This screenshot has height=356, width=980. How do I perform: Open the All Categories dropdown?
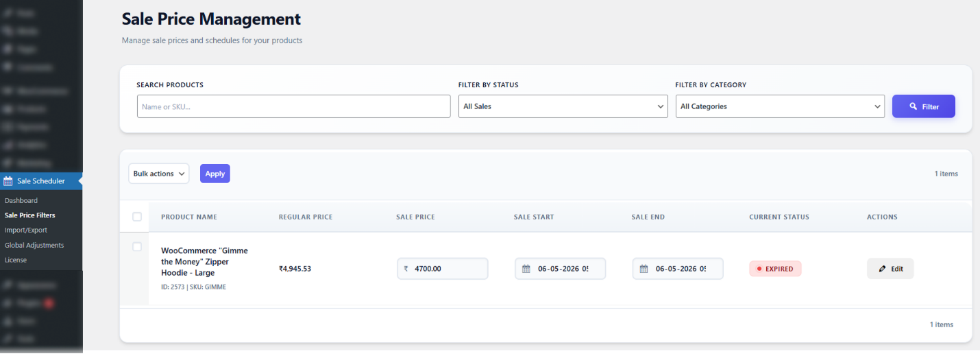780,106
